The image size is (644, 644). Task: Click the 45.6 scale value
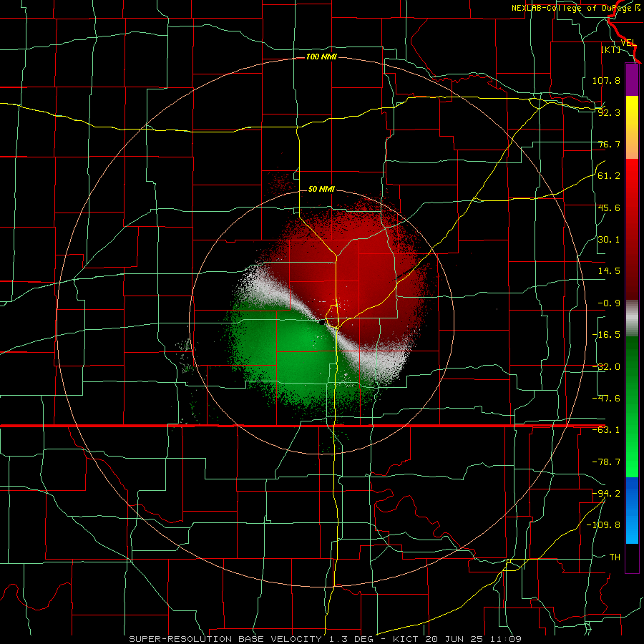(x=609, y=208)
